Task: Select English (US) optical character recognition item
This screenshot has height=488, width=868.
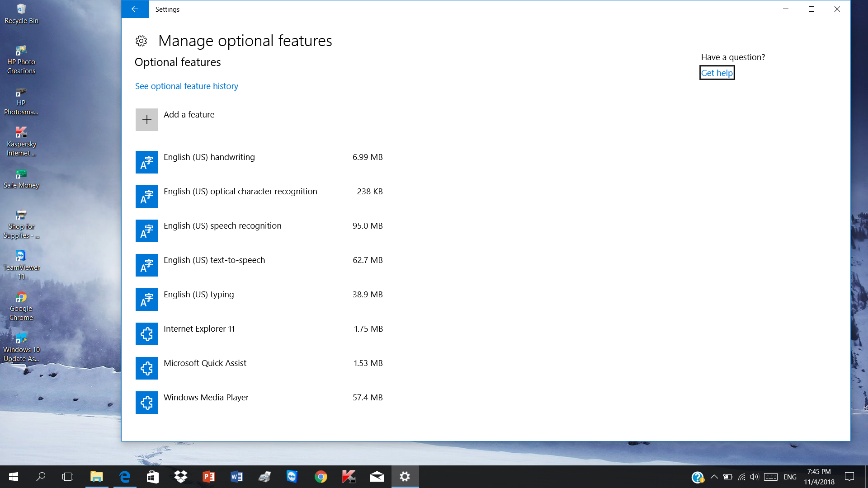Action: click(x=240, y=192)
